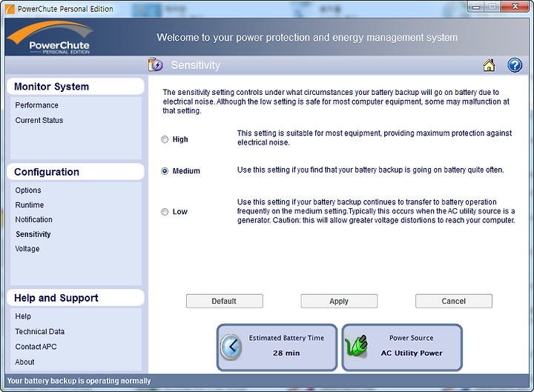The image size is (534, 392).
Task: Click the '28 min' battery time value
Action: 286,353
